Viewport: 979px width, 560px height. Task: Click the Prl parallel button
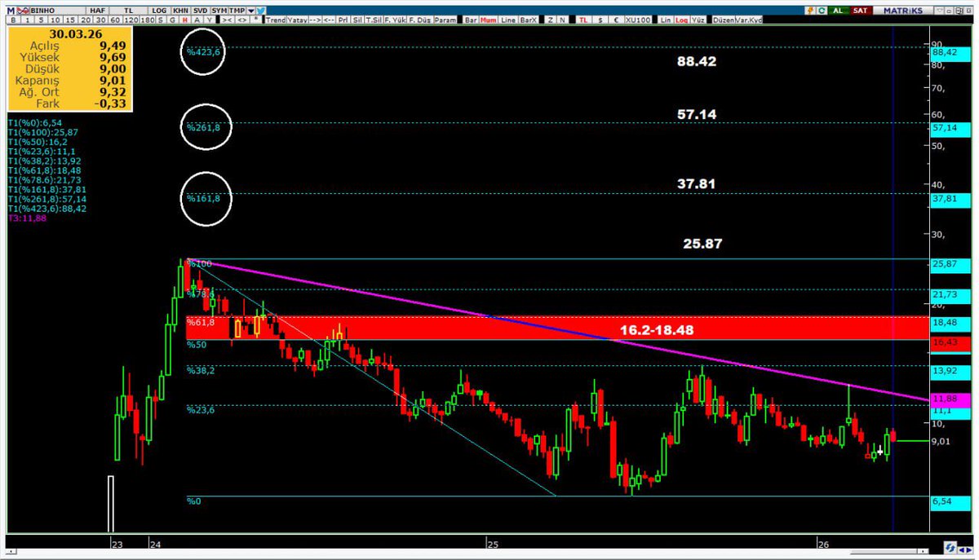(x=343, y=20)
